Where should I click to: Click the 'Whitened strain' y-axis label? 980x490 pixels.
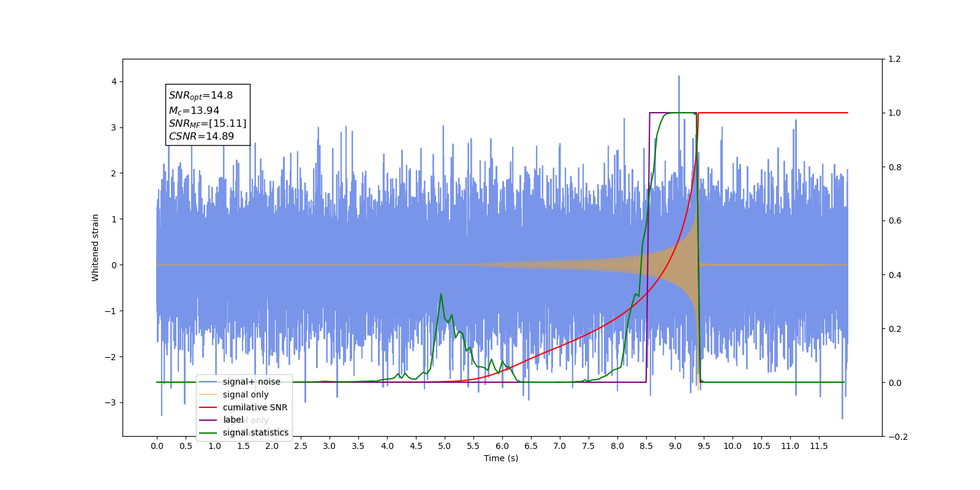tap(95, 247)
